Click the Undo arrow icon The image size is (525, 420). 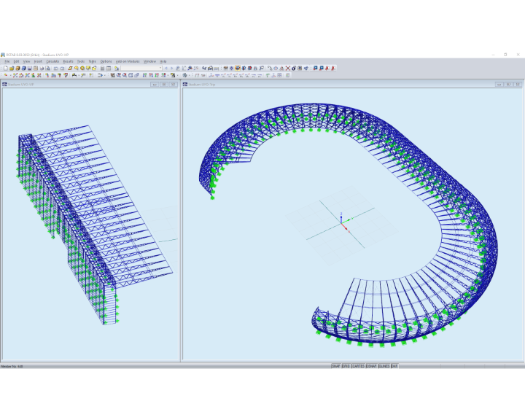tap(56, 68)
